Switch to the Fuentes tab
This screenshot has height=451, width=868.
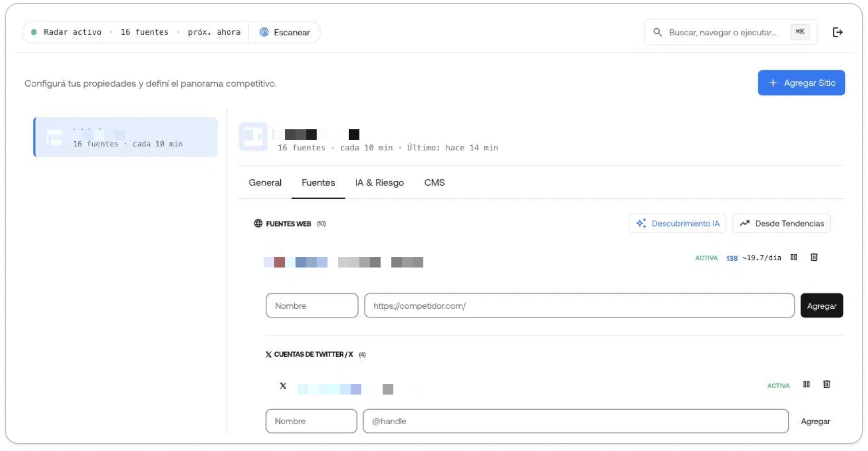(x=318, y=183)
